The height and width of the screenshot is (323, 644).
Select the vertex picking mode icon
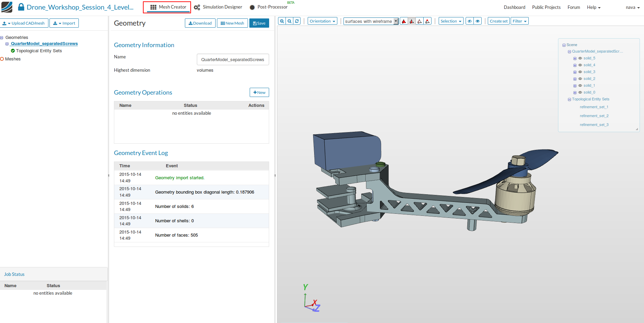click(427, 21)
